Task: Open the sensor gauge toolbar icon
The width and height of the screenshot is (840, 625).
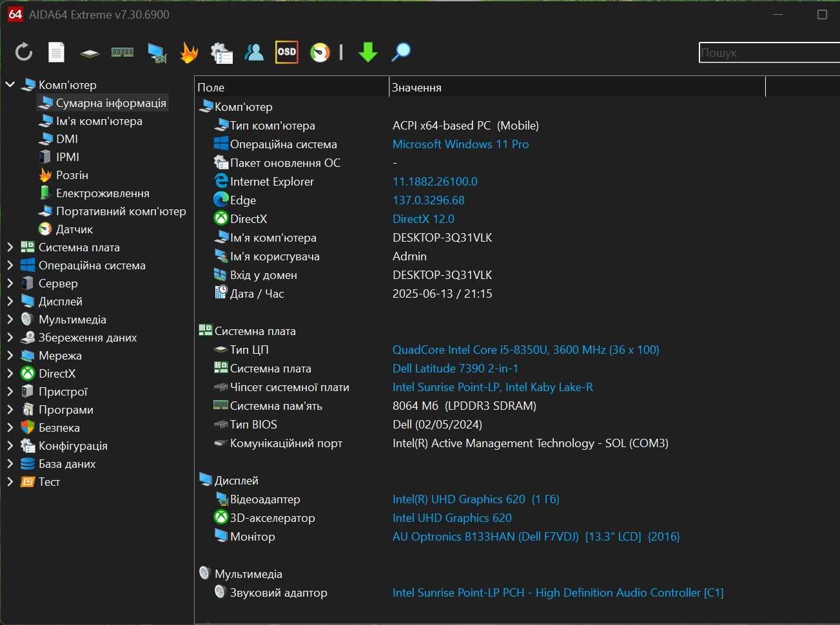Action: coord(320,52)
